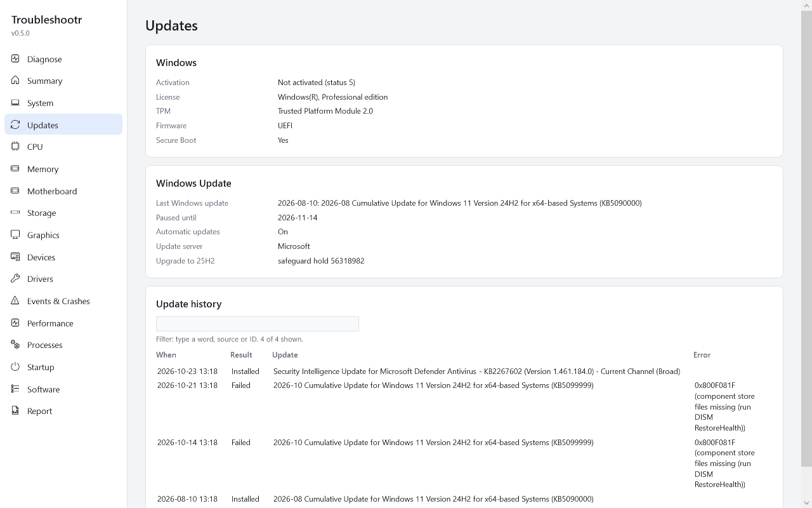Click 'safeguard hold 56318982' value
Screen dimensions: 812x508
coord(321,261)
